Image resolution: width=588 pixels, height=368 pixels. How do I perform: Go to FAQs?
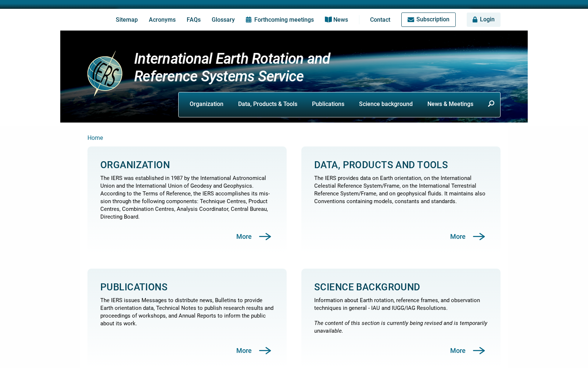[x=194, y=20]
